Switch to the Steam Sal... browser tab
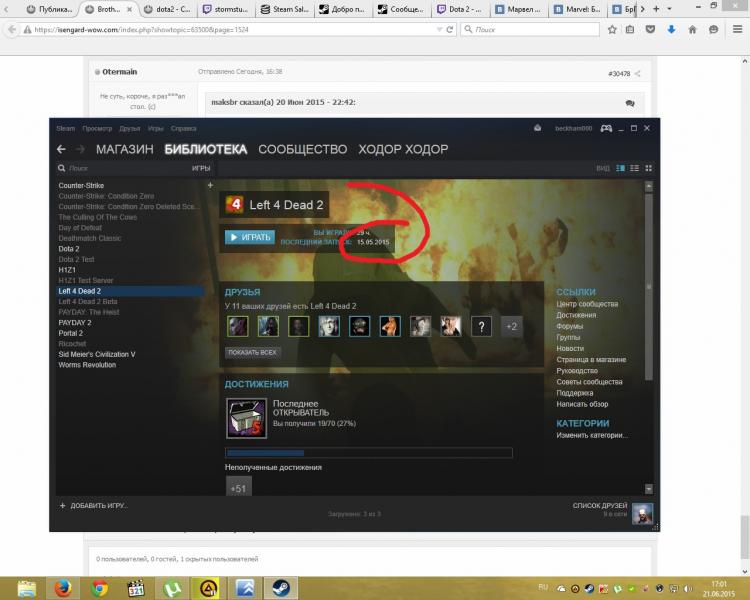The width and height of the screenshot is (750, 600). (285, 9)
